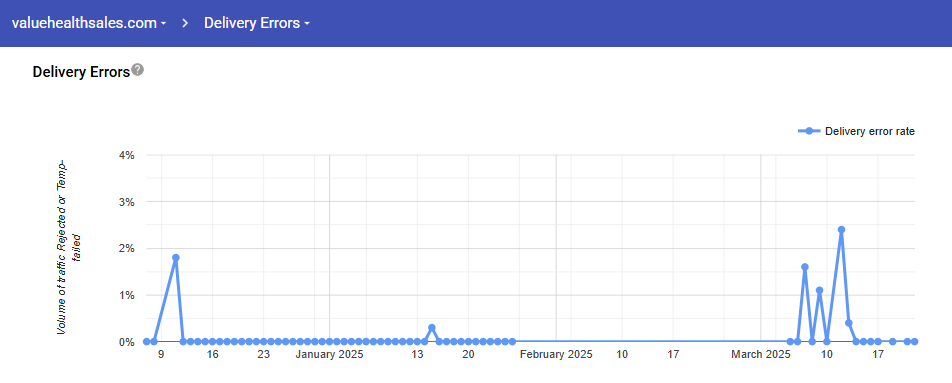
Task: Expand the Delivery Errors dashboard dropdown
Action: coord(257,23)
